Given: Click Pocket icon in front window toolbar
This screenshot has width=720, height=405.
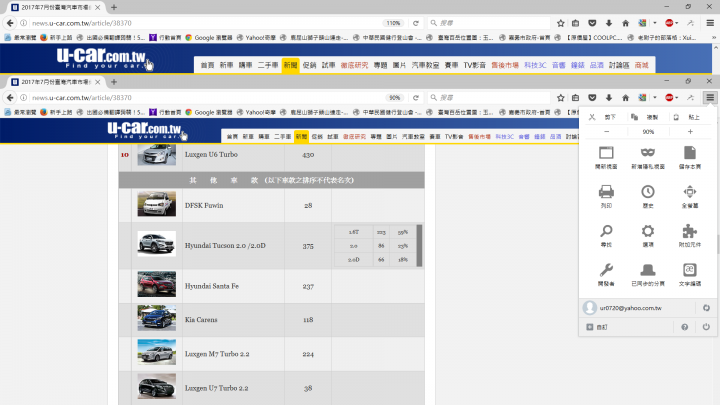Looking at the screenshot, I should click(592, 97).
